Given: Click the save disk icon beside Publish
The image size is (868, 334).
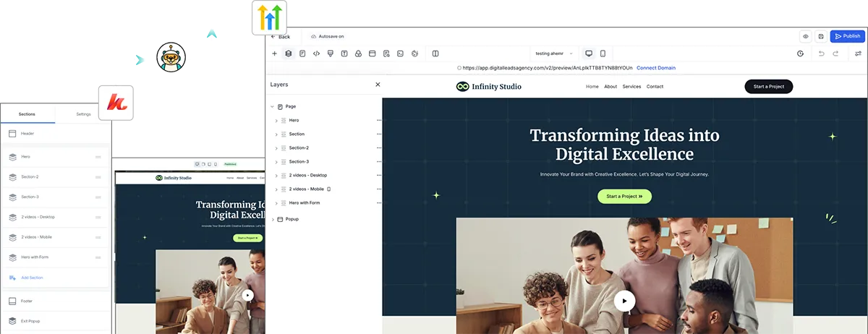Looking at the screenshot, I should click(x=821, y=36).
